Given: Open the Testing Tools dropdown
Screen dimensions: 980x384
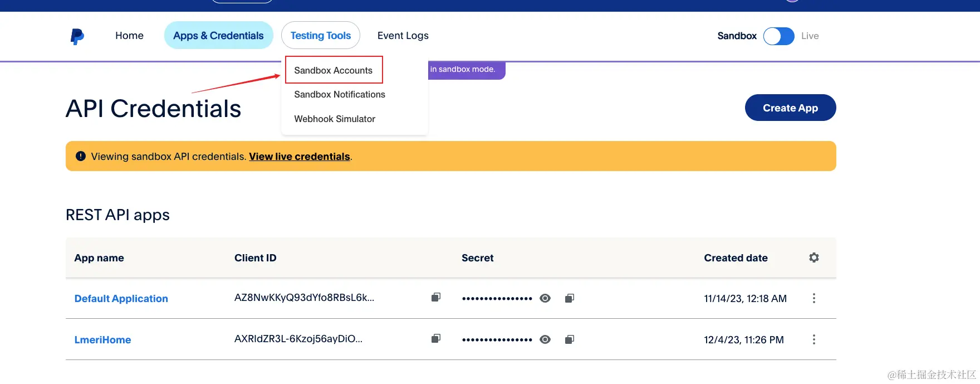Looking at the screenshot, I should (321, 36).
